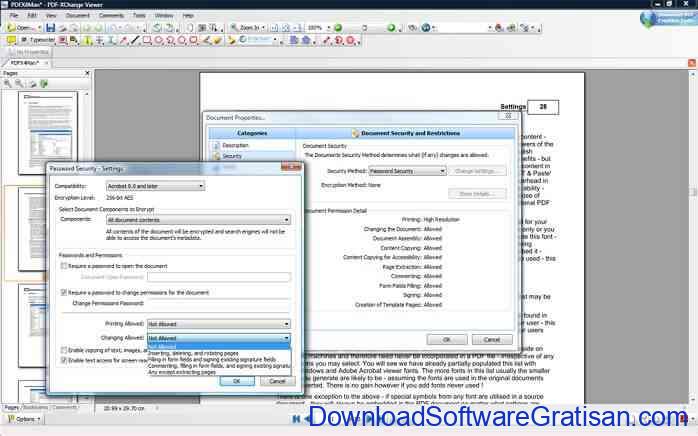Click OK in Document Properties dialog
The image size is (698, 436).
(x=447, y=339)
